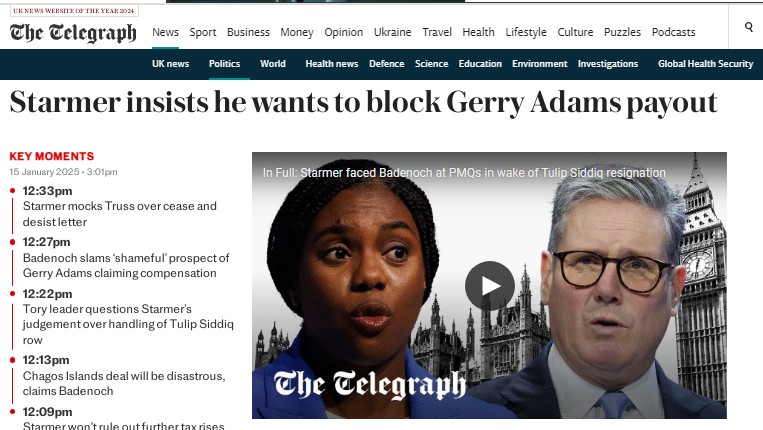Jump to 12:22pm Tulip Siddiq row entry
Screen dimensions: 763x430
128,317
